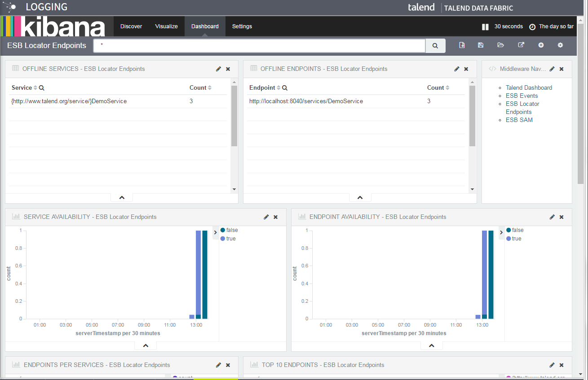Image resolution: width=588 pixels, height=380 pixels.
Task: Toggle the 'true' series in Endpoint Availability legend
Action: [x=516, y=239]
